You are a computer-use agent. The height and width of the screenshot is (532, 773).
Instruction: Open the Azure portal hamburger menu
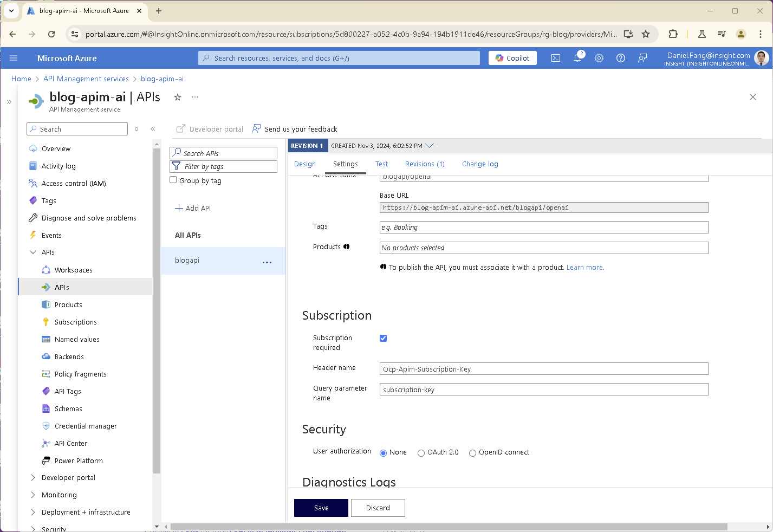pyautogui.click(x=14, y=58)
